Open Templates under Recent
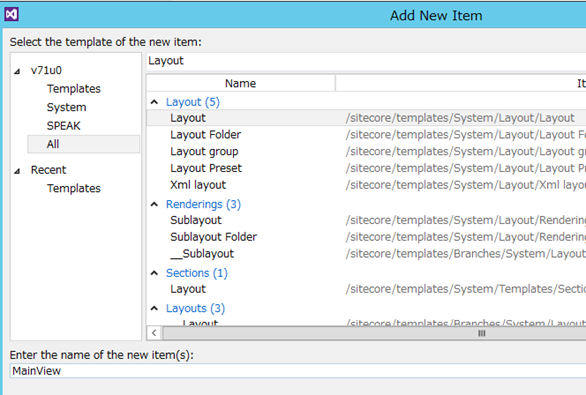586x395 pixels. (x=74, y=188)
